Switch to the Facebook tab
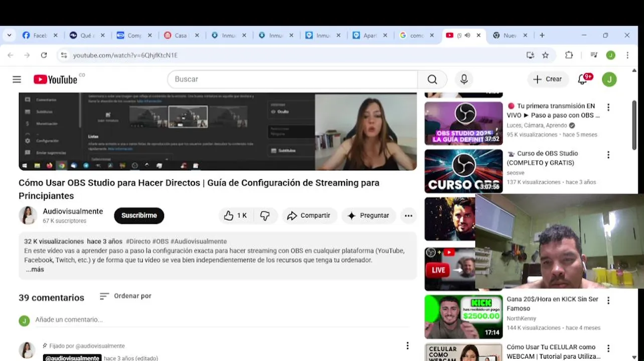644x361 pixels. [x=35, y=36]
